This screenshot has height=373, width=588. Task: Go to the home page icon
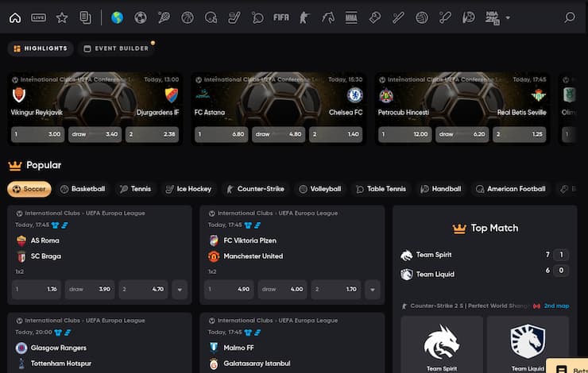15,17
